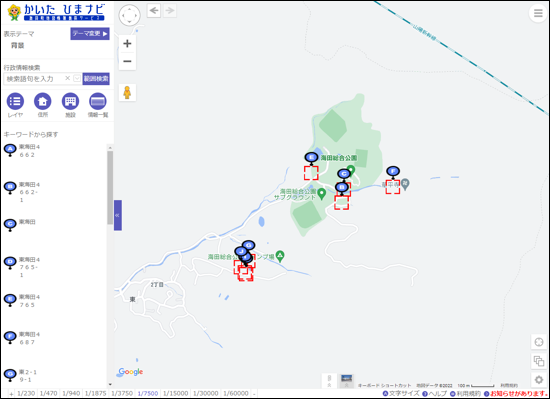Click the result list vertical scrollbar
The width and height of the screenshot is (550, 399).
tap(110, 188)
